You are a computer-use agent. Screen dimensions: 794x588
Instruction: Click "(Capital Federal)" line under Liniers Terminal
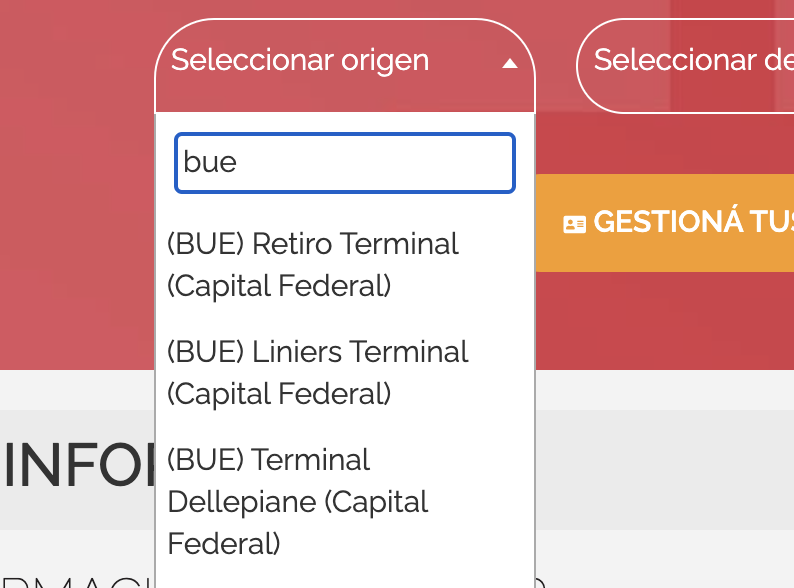279,394
